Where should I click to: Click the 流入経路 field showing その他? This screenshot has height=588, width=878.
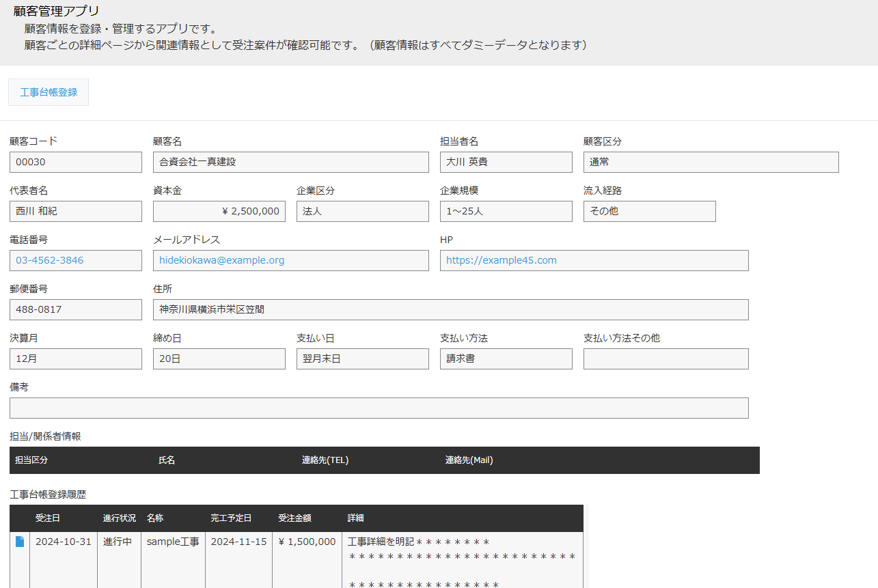click(649, 211)
